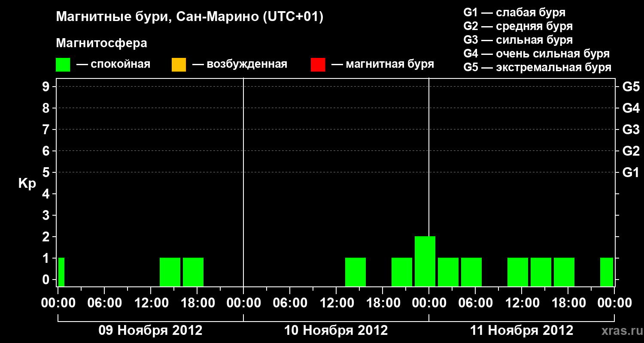Click the '— возбужденная' legend label

[x=240, y=64]
